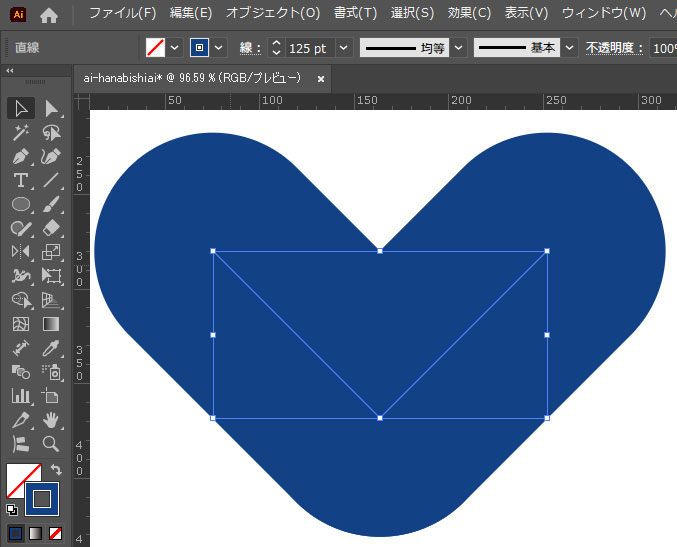Select the Paintbrush tool
Viewport: 677px width, 547px height.
(52, 204)
